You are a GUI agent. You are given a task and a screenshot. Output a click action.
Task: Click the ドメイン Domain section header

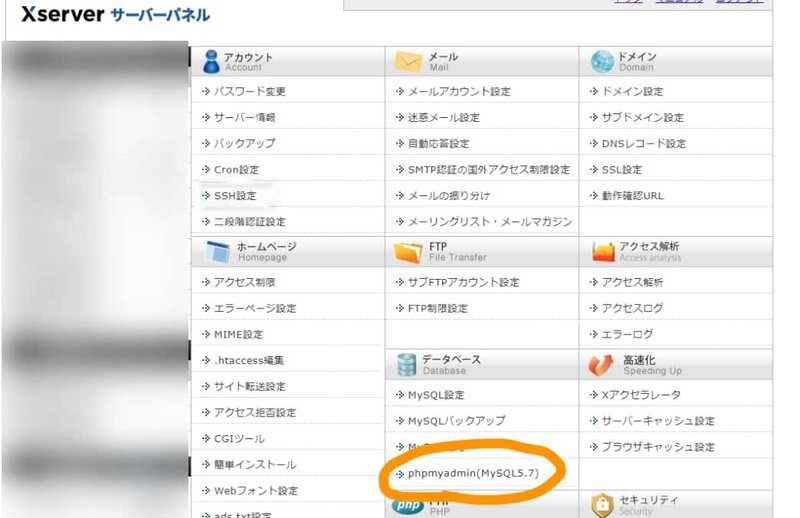(677, 62)
